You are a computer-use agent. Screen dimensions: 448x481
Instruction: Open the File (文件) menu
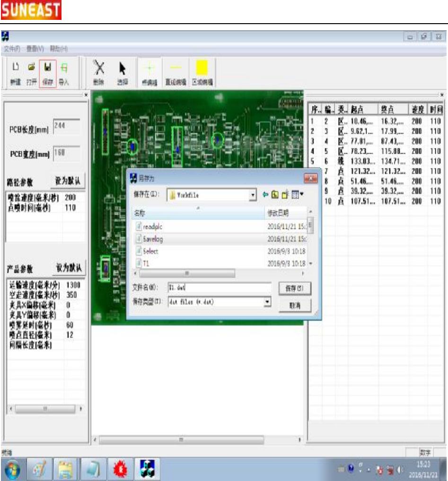coord(12,49)
